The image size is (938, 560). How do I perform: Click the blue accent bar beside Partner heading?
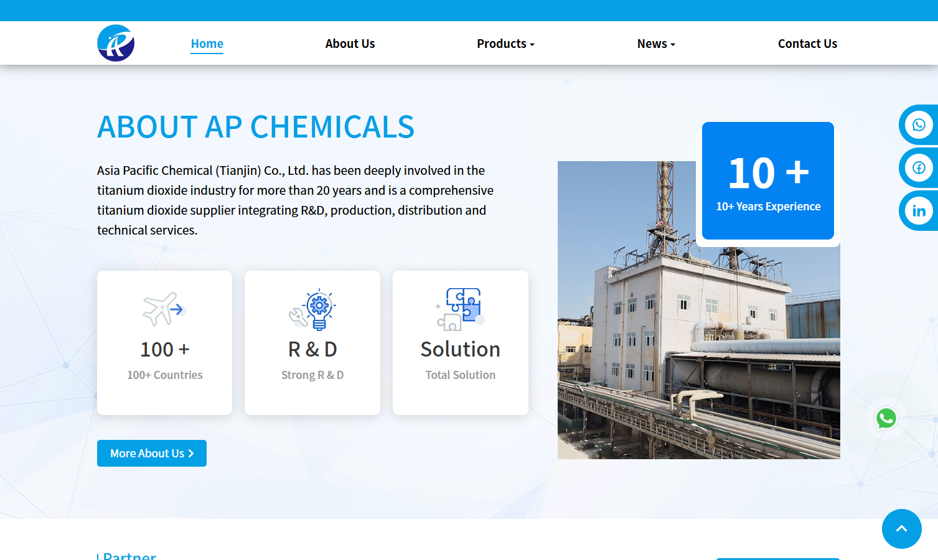(x=98, y=556)
